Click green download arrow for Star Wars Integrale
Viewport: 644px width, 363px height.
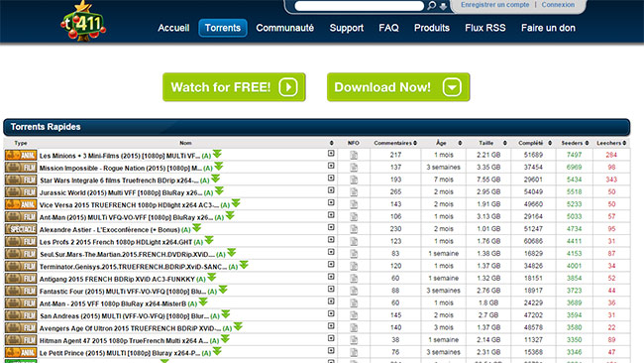(216, 179)
